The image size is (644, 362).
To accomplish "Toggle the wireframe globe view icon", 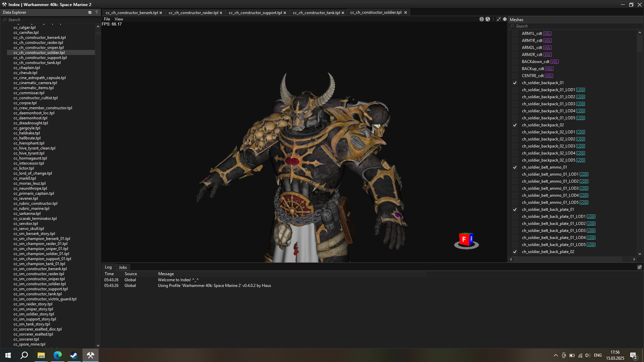I will [482, 19].
